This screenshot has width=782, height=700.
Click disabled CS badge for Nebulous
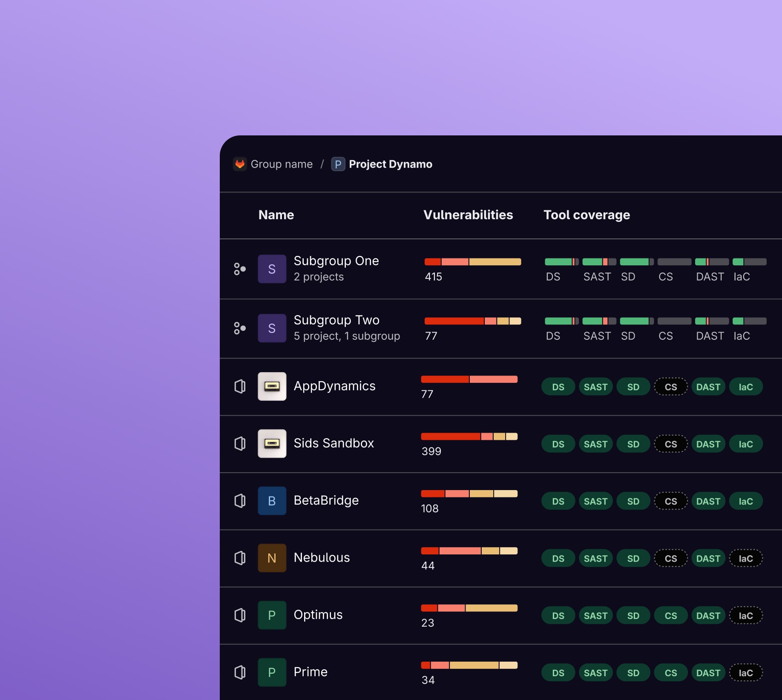click(671, 559)
